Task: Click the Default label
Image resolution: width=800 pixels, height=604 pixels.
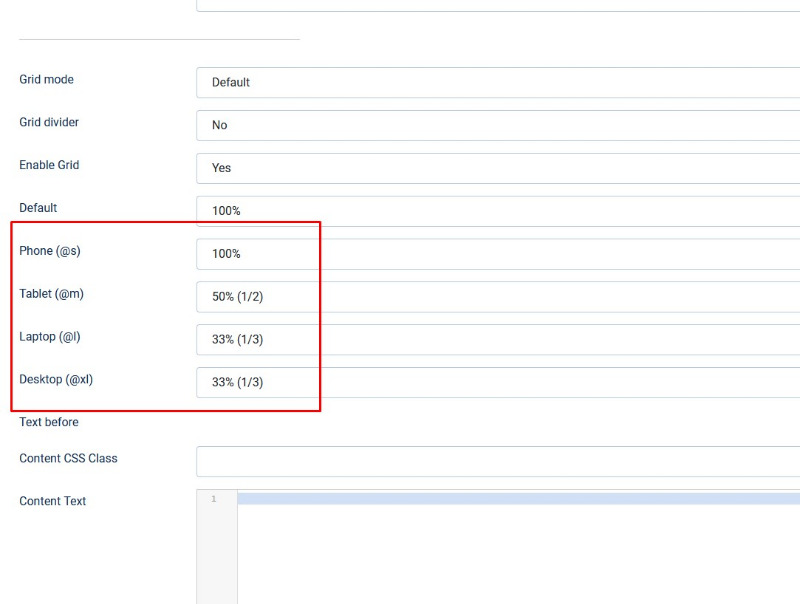Action: click(38, 208)
